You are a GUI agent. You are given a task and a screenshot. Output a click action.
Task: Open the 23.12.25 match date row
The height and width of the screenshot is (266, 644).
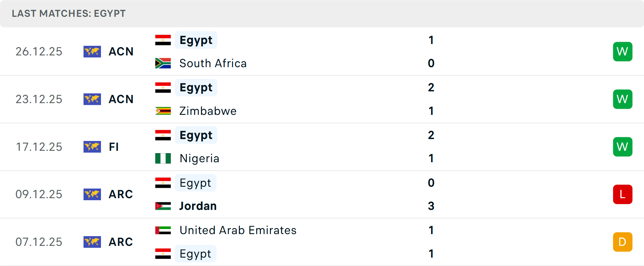[x=39, y=99]
